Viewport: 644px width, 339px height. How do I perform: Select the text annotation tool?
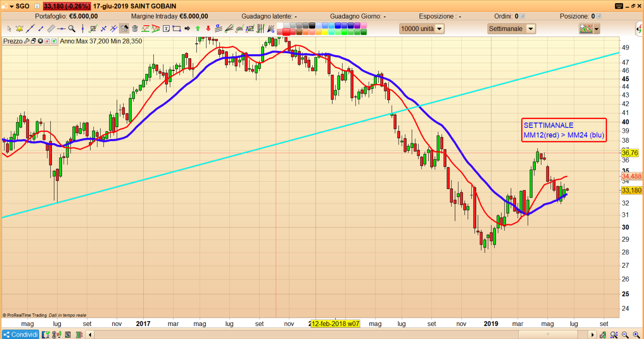[166, 29]
